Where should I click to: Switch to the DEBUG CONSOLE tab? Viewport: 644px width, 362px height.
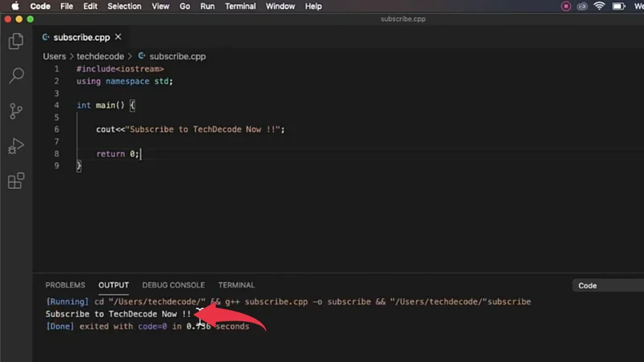(x=173, y=285)
